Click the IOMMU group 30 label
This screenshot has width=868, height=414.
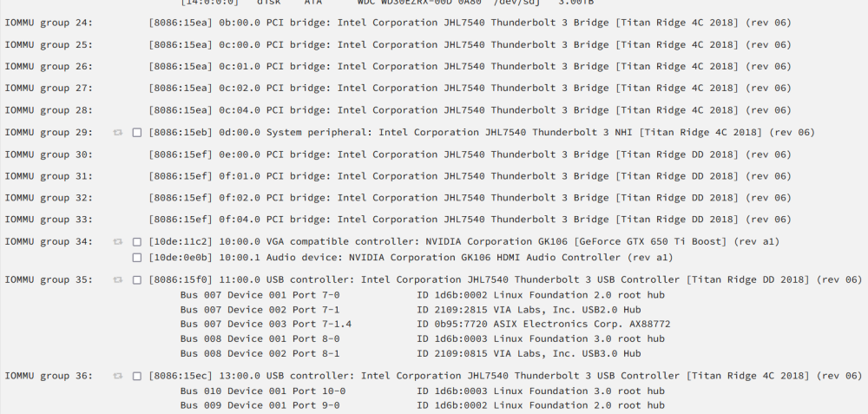click(49, 154)
